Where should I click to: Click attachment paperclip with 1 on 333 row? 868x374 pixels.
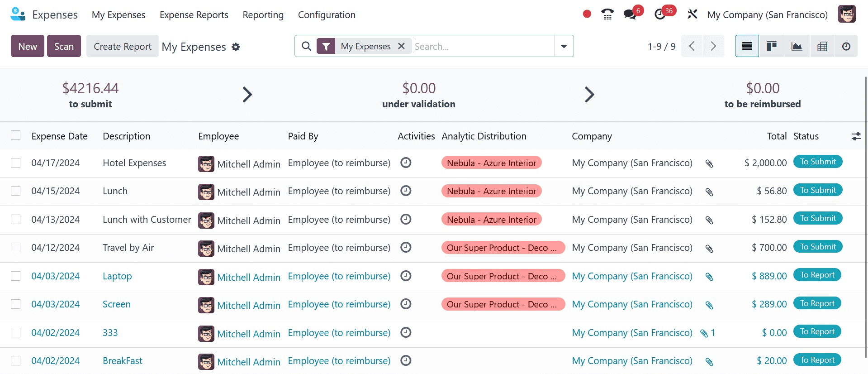(707, 333)
